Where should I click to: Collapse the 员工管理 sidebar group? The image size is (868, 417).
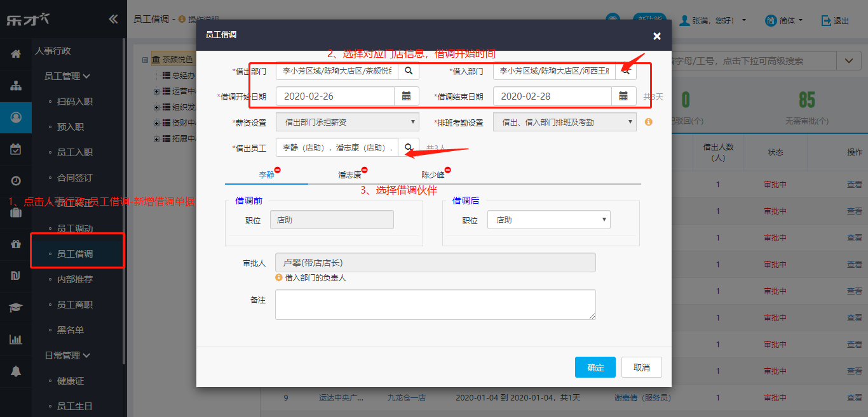(x=67, y=76)
